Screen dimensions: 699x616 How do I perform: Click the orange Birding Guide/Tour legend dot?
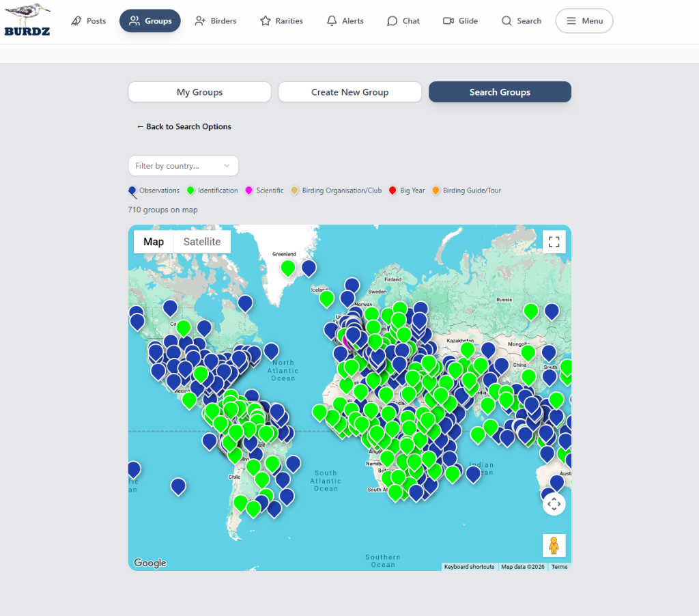436,191
